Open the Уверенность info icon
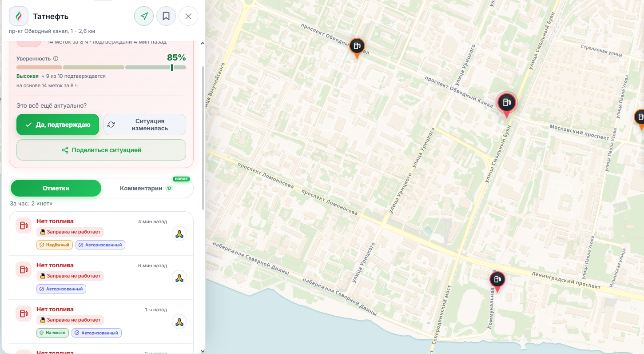This screenshot has width=644, height=354. [56, 58]
